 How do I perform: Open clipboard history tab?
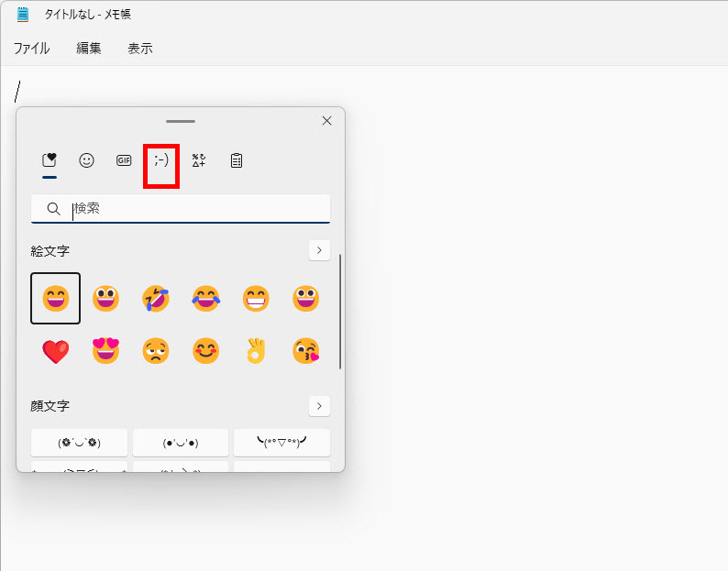[x=237, y=160]
